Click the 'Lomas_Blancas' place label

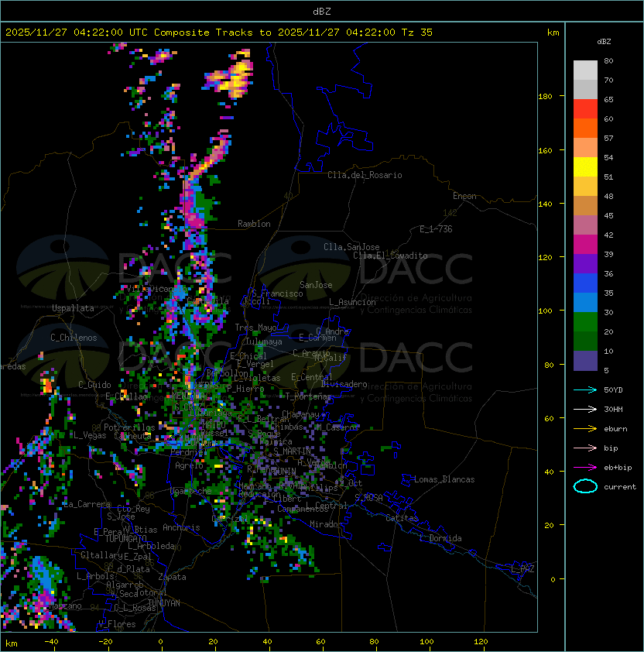point(444,479)
